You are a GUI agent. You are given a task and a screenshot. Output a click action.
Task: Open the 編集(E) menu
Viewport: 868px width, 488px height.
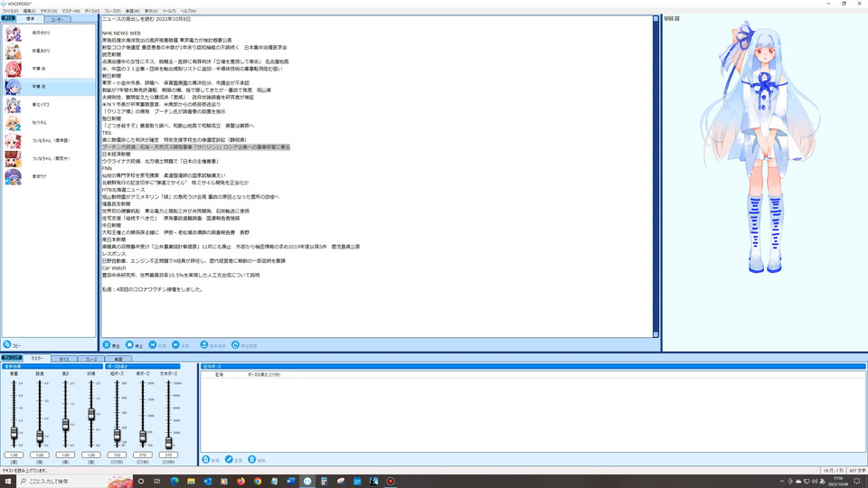tap(29, 11)
